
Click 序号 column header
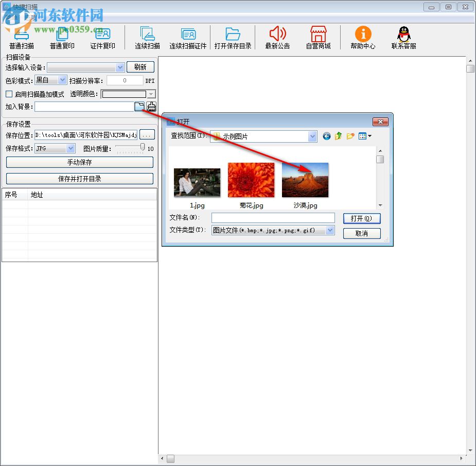14,195
